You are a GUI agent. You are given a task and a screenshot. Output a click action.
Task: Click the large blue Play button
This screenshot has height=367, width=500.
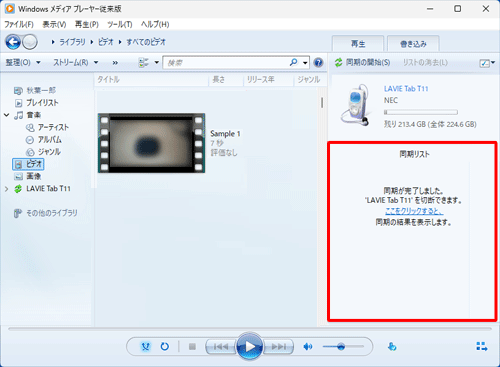pyautogui.click(x=250, y=347)
